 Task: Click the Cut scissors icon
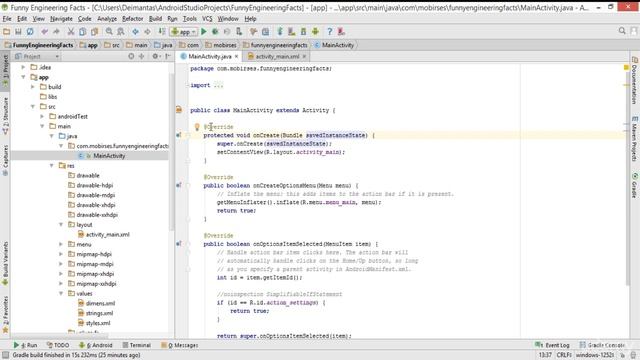[71, 31]
